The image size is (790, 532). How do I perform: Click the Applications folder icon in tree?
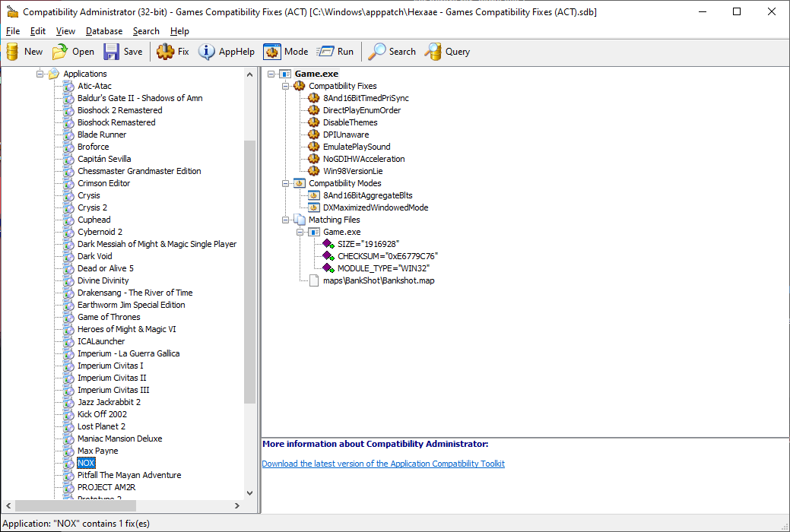[54, 74]
